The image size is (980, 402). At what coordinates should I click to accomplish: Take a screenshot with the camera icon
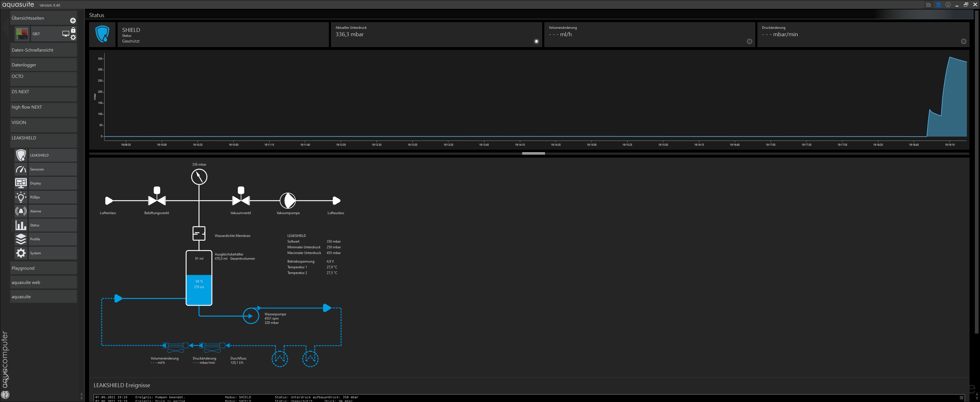[928, 5]
